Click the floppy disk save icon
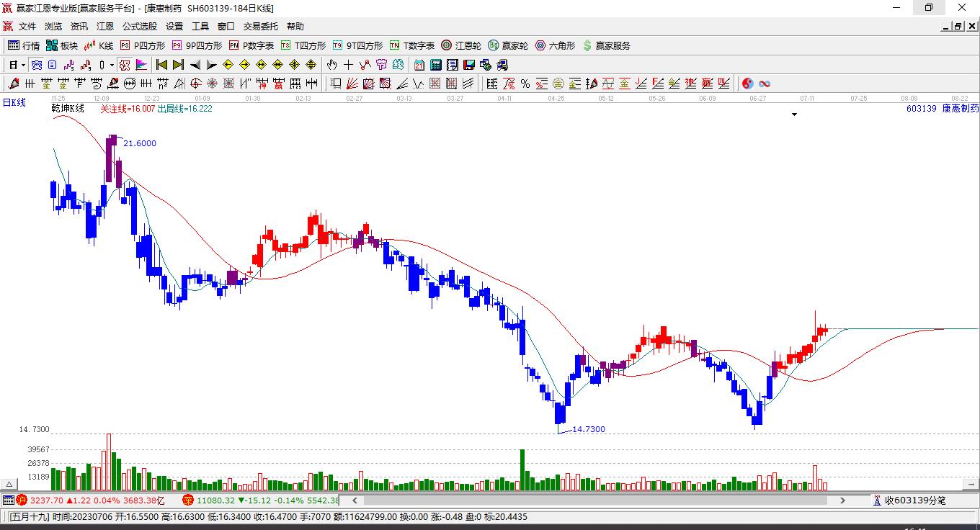 click(469, 65)
